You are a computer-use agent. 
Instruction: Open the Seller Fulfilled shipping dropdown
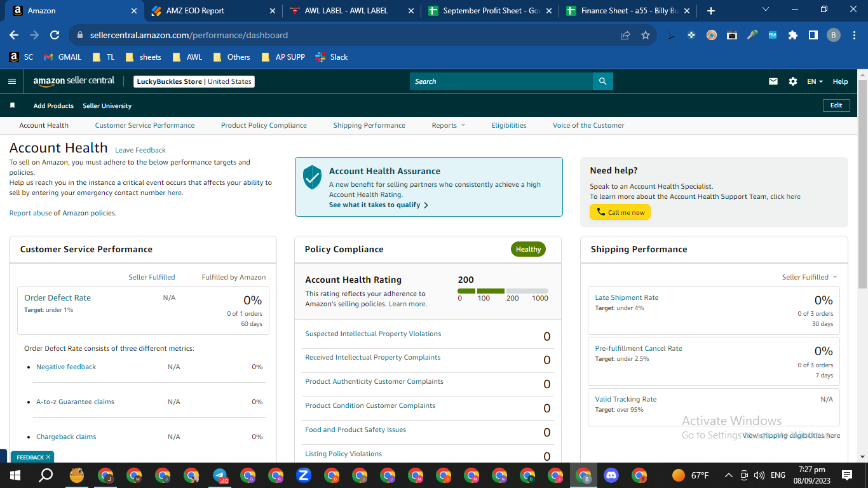click(810, 277)
